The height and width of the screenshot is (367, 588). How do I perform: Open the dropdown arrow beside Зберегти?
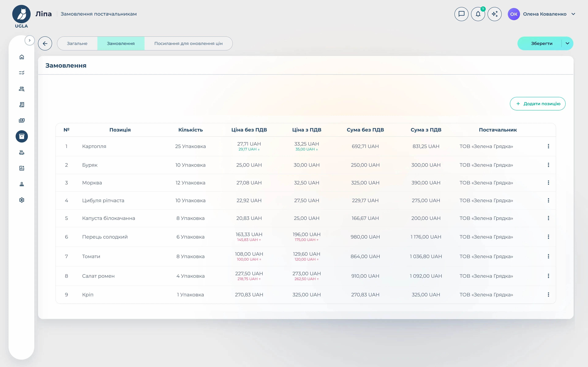click(567, 43)
